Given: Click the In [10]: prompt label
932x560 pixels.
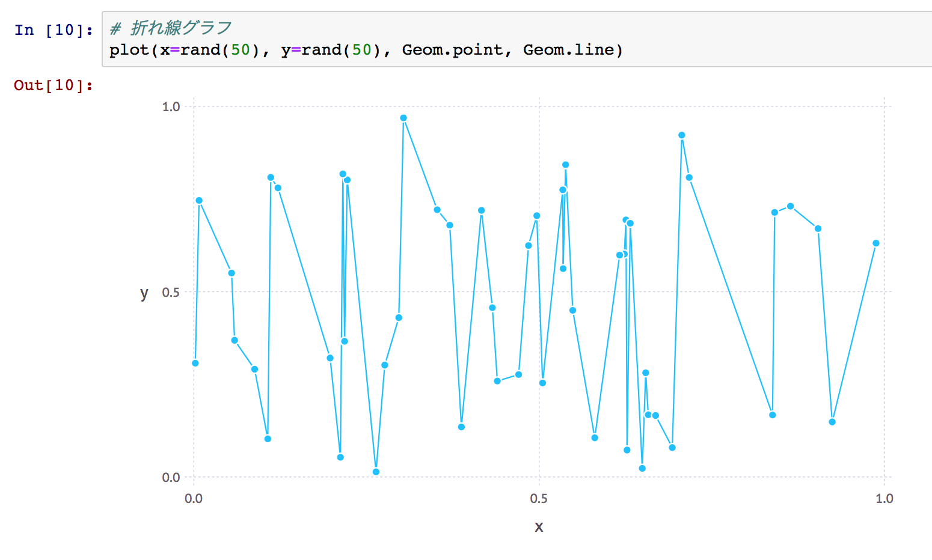Looking at the screenshot, I should pyautogui.click(x=54, y=29).
